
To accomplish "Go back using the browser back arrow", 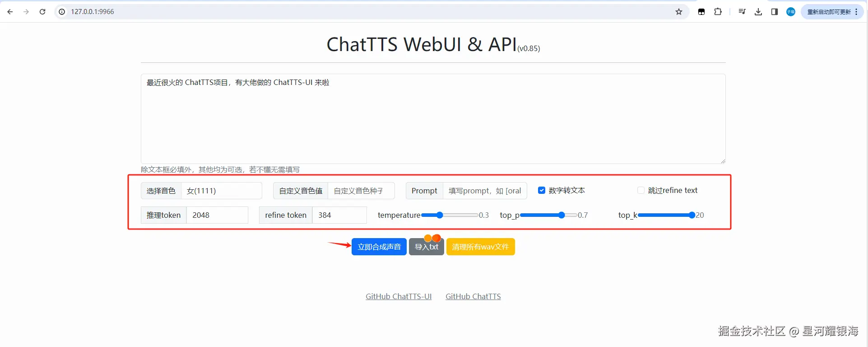I will click(x=10, y=12).
